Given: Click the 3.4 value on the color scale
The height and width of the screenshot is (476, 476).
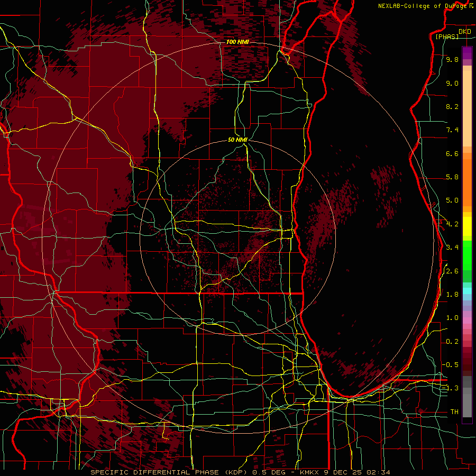Looking at the screenshot, I should (452, 248).
